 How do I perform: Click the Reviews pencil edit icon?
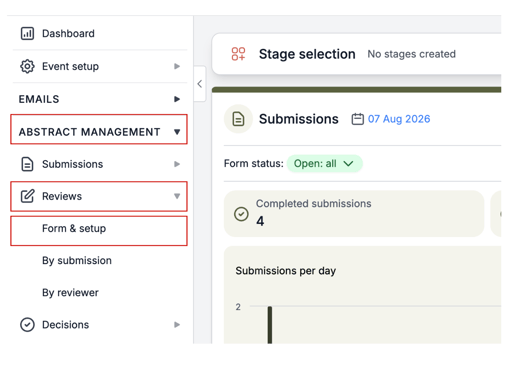tap(27, 196)
